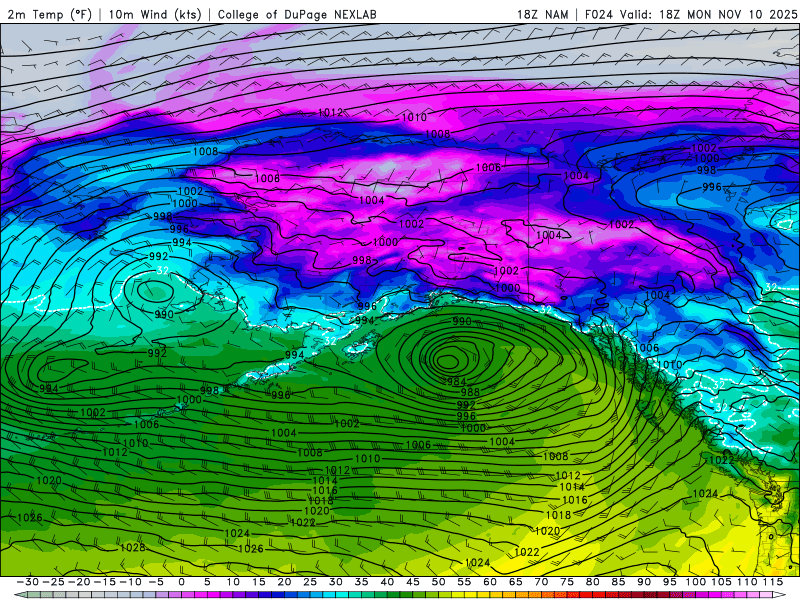The height and width of the screenshot is (600, 800).
Task: Click the 75 value on the temperature scale
Action: pos(566,582)
